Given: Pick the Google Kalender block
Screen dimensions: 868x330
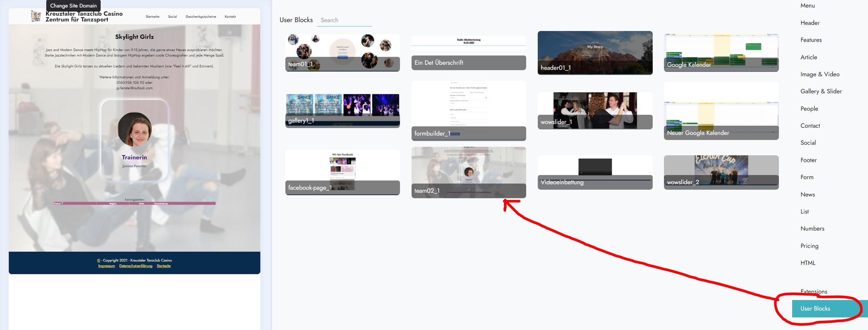Looking at the screenshot, I should (x=721, y=53).
